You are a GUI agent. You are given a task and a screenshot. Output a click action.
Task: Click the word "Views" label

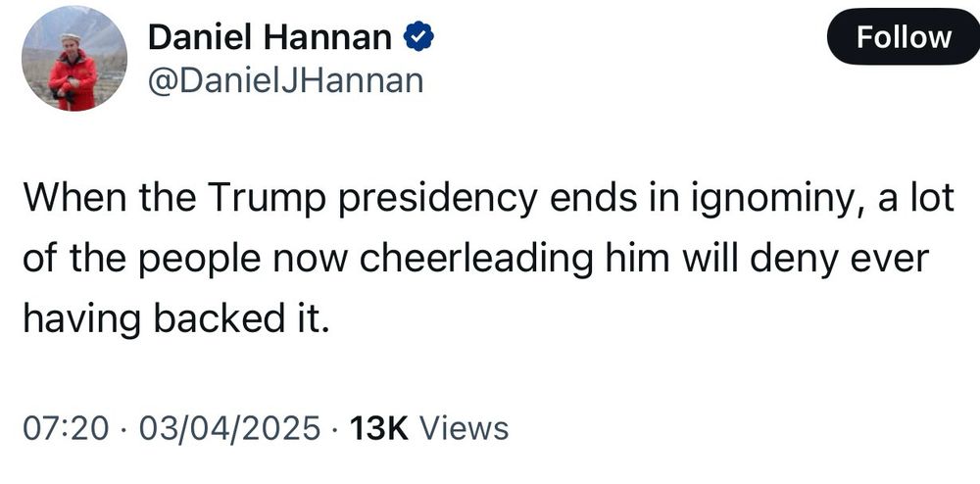tap(464, 428)
